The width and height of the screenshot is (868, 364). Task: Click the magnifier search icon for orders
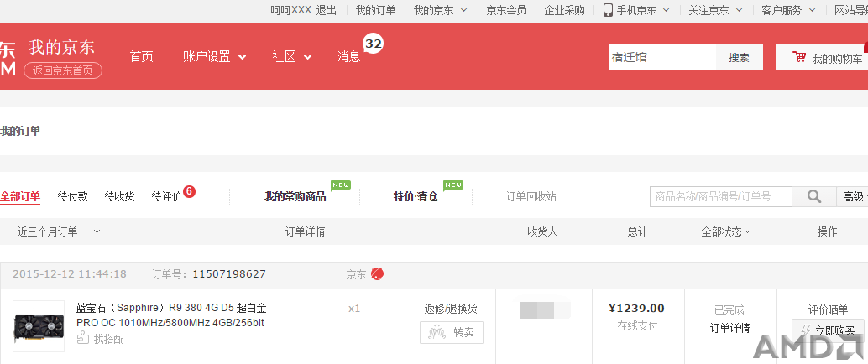pos(813,196)
